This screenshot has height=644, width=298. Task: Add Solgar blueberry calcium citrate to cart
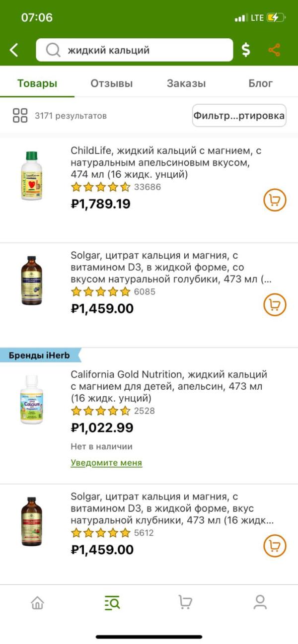[275, 304]
